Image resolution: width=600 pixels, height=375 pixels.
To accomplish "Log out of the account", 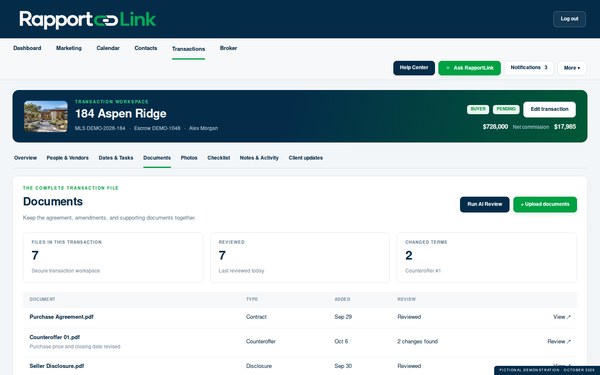I will pyautogui.click(x=569, y=19).
